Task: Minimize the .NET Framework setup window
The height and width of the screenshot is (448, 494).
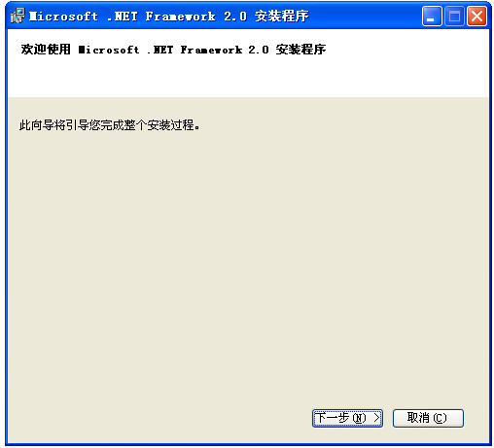Action: 432,17
